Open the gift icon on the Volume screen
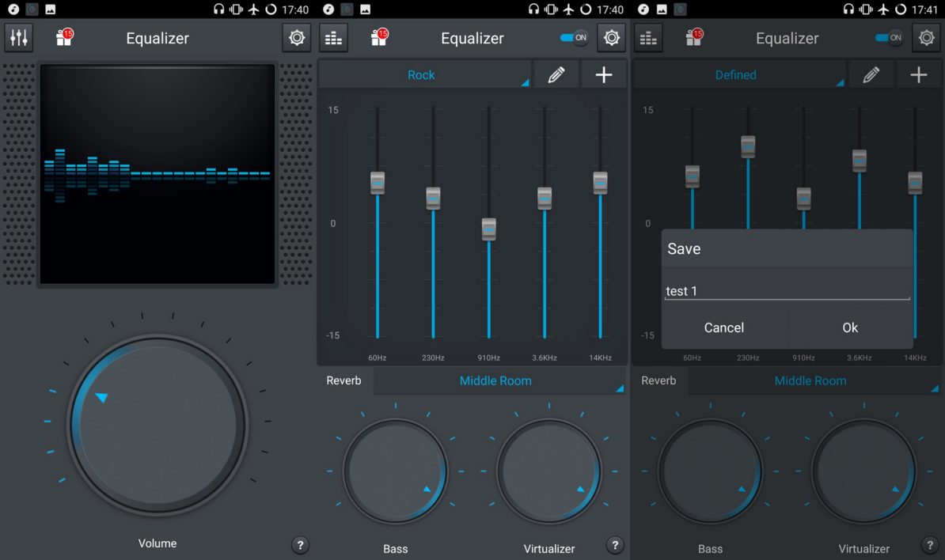 (x=63, y=38)
